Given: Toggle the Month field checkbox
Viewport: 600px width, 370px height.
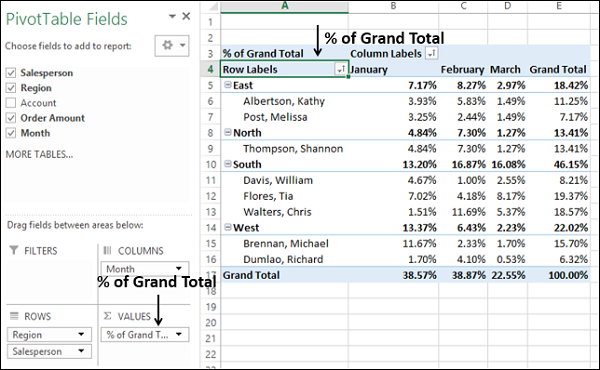Looking at the screenshot, I should [11, 133].
